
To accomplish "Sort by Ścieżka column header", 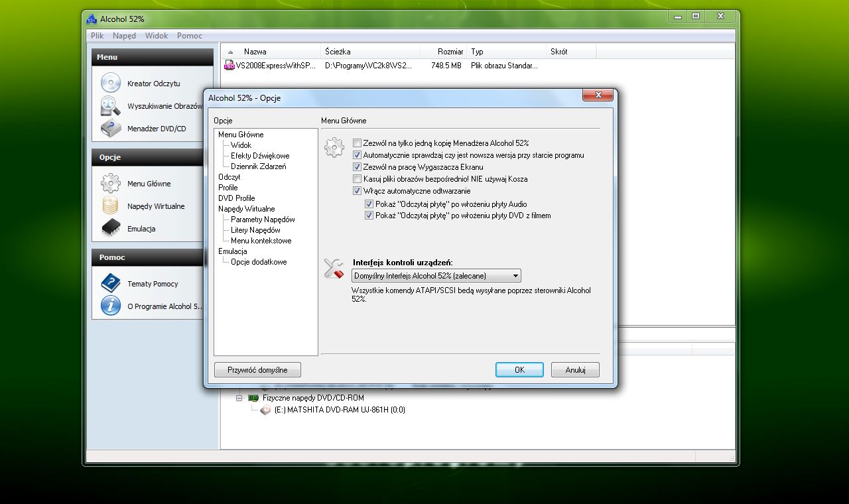I will pos(371,51).
